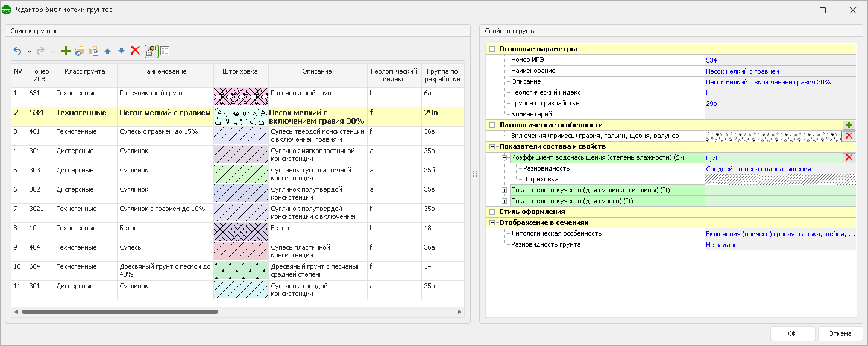Click IGE number 3021 cell

(x=40, y=213)
